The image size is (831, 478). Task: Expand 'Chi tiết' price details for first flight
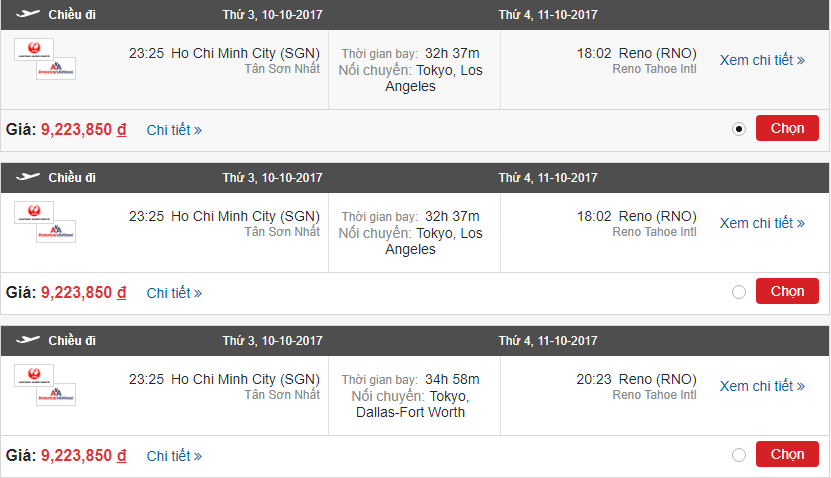point(174,130)
